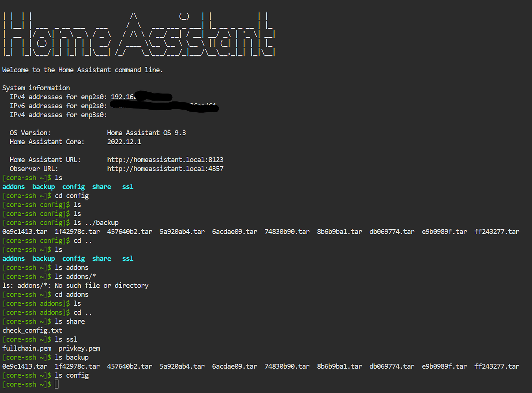
Task: Click the 'IPv4 addresses for enp3s0:' label
Action: [x=58, y=115]
